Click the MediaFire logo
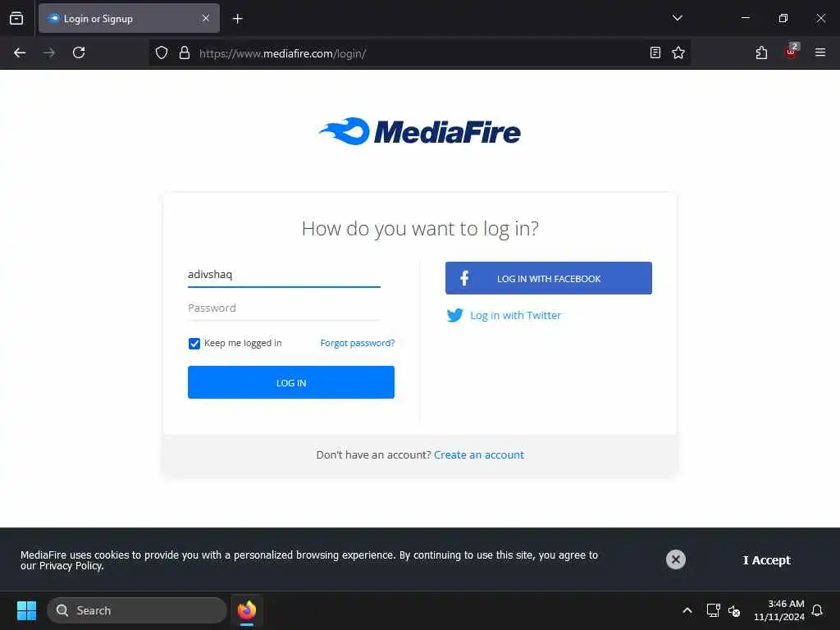The image size is (840, 630). point(419,131)
